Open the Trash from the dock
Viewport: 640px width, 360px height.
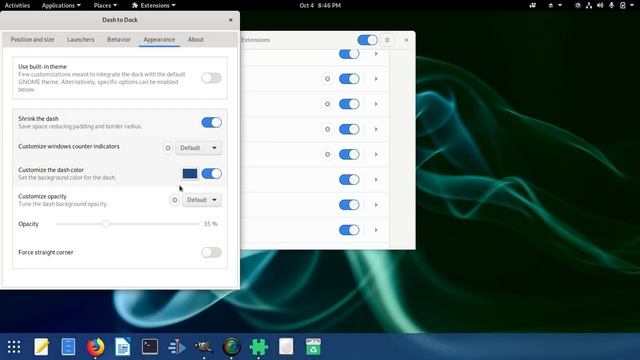tap(313, 347)
